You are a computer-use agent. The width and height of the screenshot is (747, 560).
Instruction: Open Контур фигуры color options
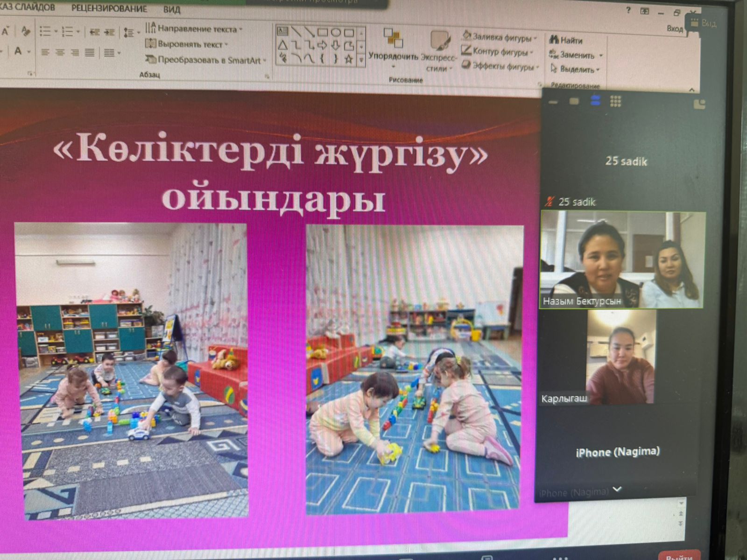[496, 51]
